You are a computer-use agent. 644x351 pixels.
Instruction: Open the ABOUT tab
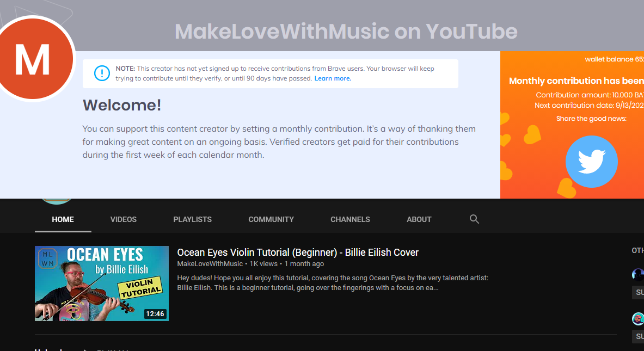point(419,220)
